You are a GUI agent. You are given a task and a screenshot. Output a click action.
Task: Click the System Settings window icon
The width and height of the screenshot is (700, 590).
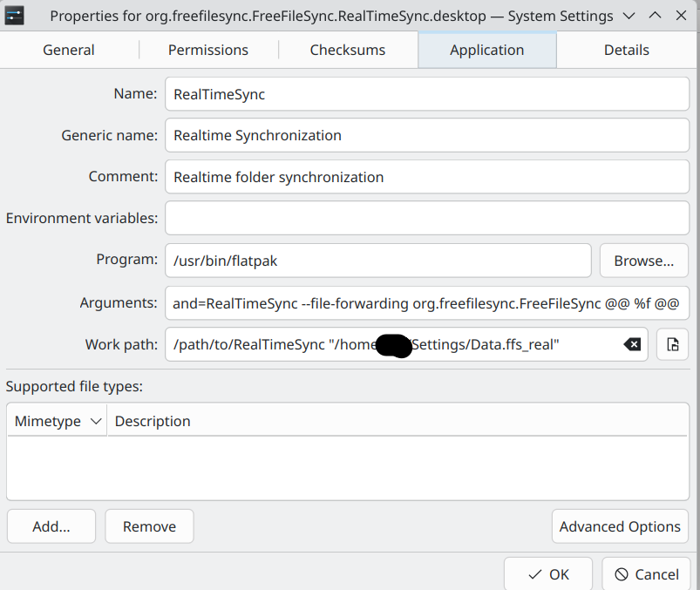14,16
